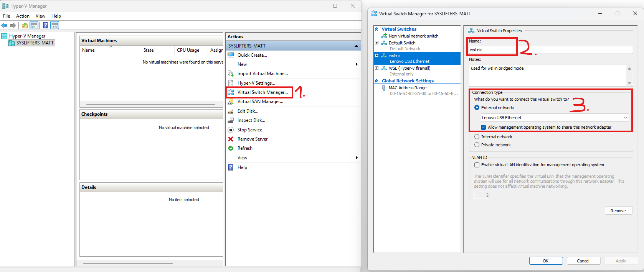Click the switch Name input field containing wsl-nic

point(550,50)
